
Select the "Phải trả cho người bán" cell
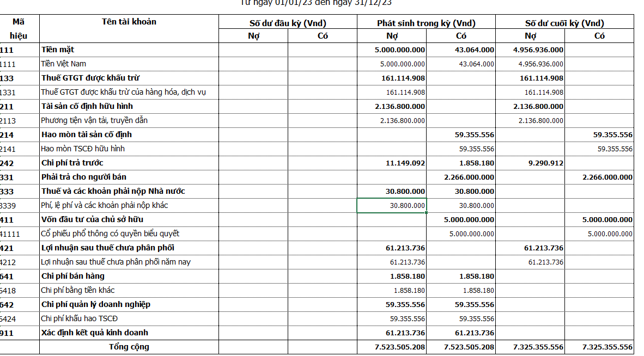(129, 177)
